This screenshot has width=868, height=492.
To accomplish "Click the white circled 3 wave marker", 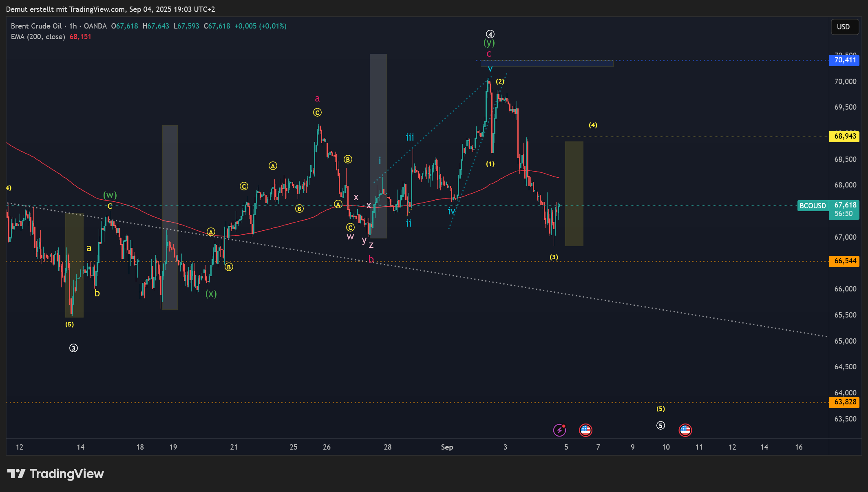I will 73,348.
